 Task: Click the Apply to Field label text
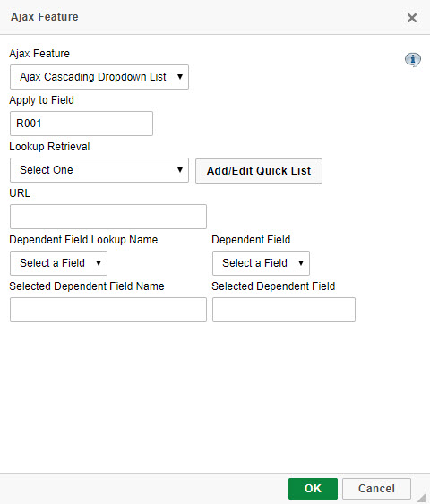pyautogui.click(x=42, y=100)
